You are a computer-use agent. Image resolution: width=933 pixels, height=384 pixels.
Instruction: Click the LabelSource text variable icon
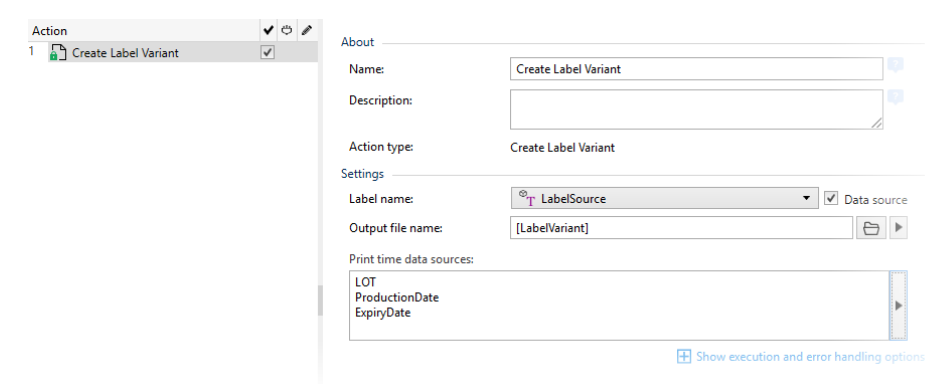tap(527, 199)
